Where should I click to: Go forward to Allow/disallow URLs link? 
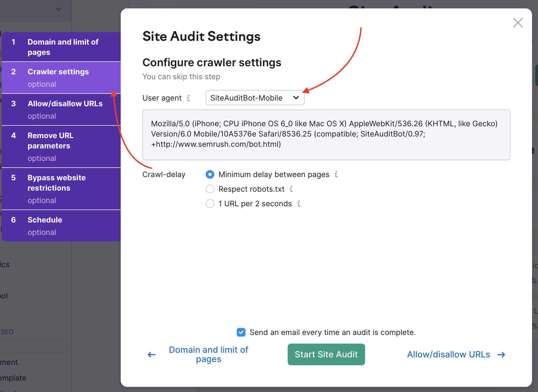448,354
